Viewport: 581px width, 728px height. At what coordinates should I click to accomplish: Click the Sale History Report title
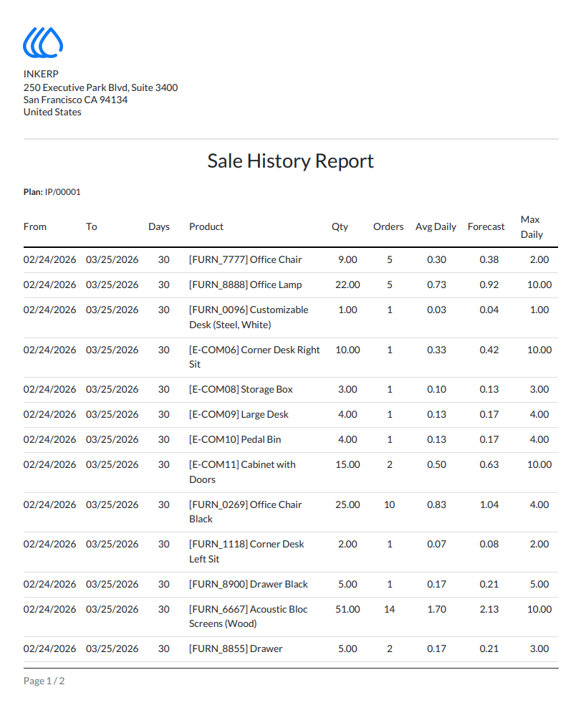291,161
